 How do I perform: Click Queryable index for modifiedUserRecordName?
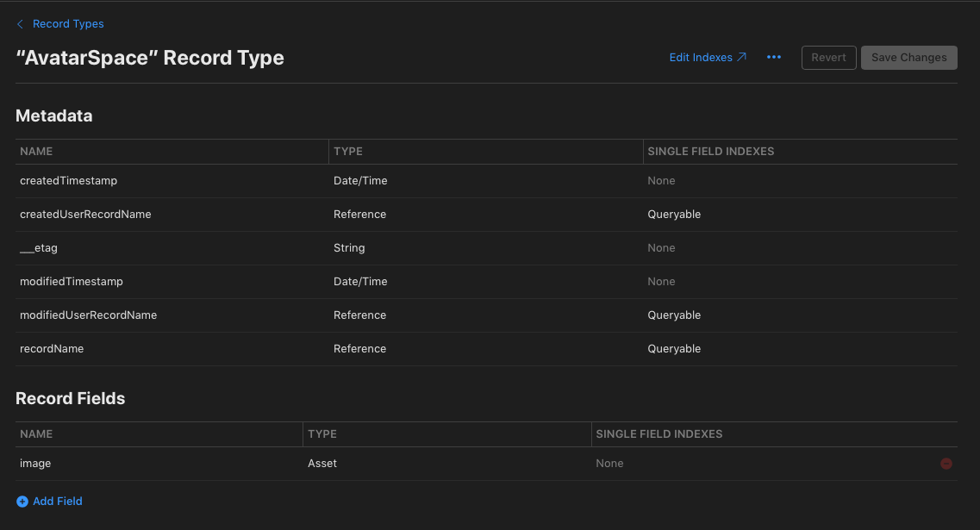(x=674, y=315)
